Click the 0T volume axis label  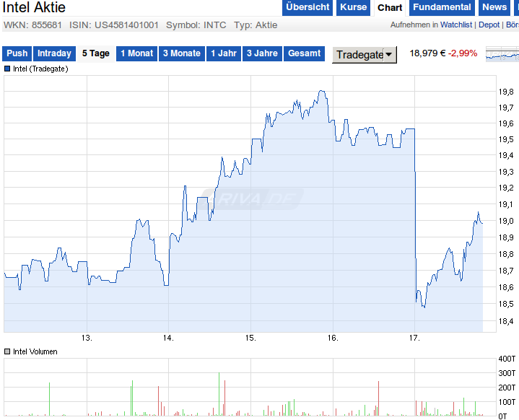(x=503, y=416)
